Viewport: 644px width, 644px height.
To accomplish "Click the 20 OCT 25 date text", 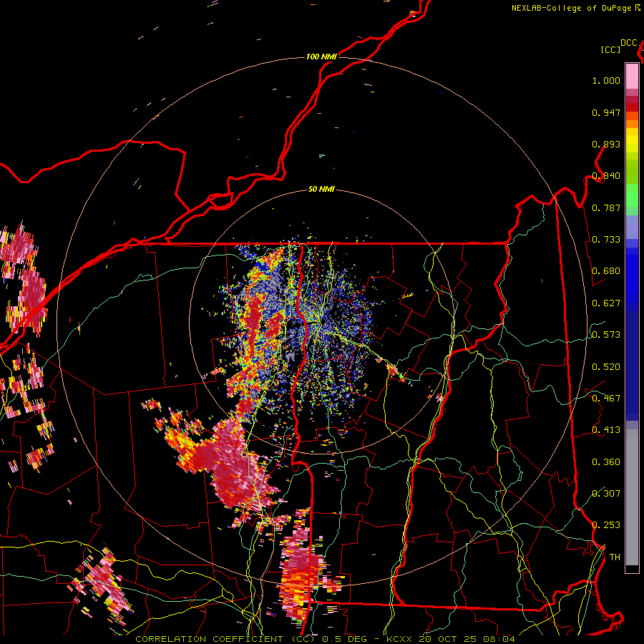I will click(448, 639).
